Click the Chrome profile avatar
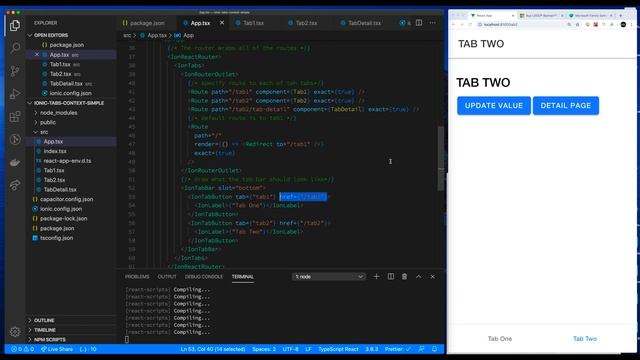Viewport: 640px width, 360px height. point(623,24)
